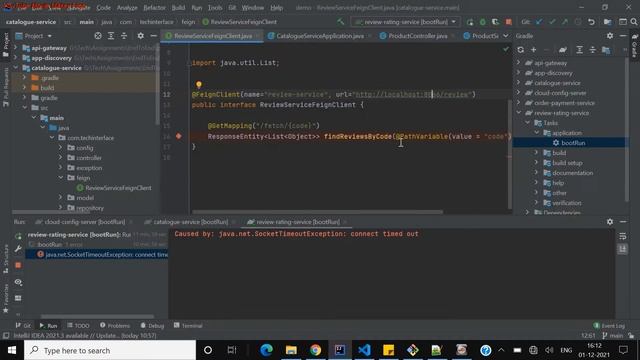Image resolution: width=640 pixels, height=360 pixels.
Task: Open the Analyze menu
Action: 127,8
